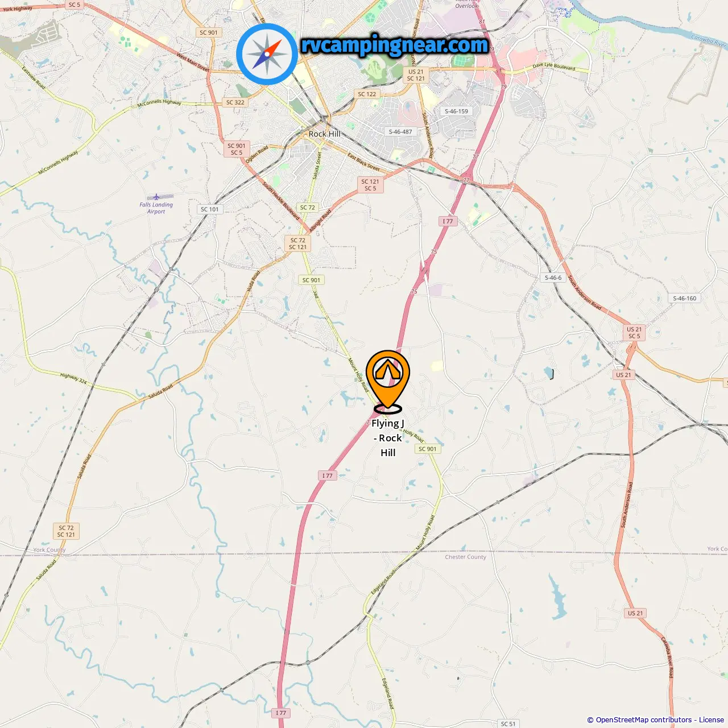This screenshot has width=728, height=728.
Task: Click the US 21 SC 5 route shield
Action: pyautogui.click(x=634, y=333)
